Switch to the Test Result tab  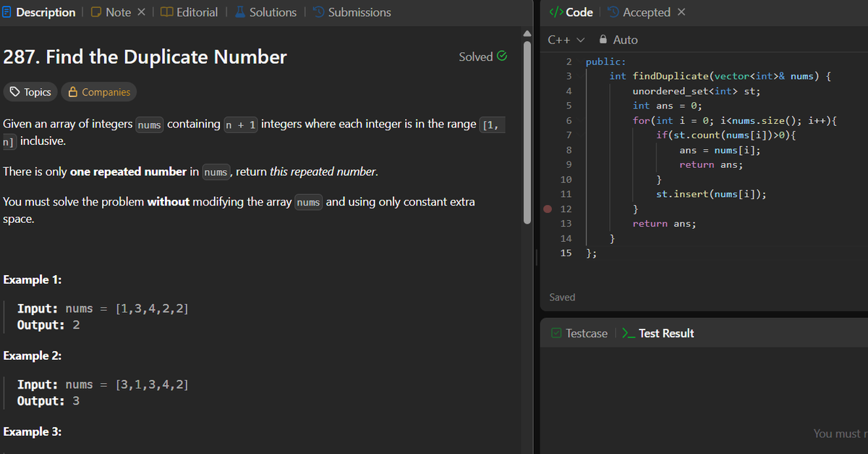(x=658, y=333)
